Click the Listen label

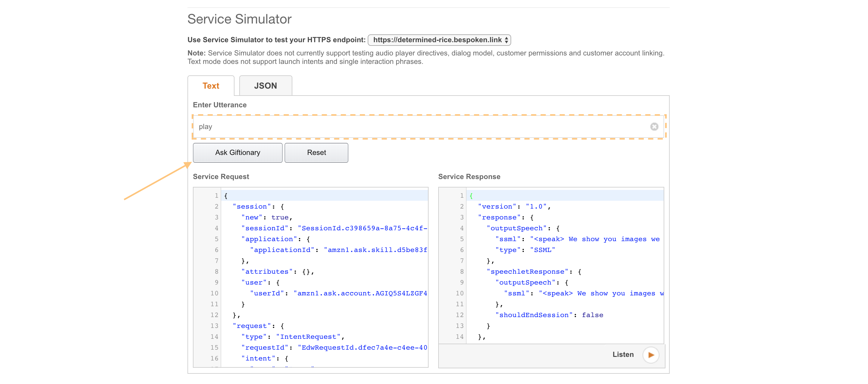[623, 355]
